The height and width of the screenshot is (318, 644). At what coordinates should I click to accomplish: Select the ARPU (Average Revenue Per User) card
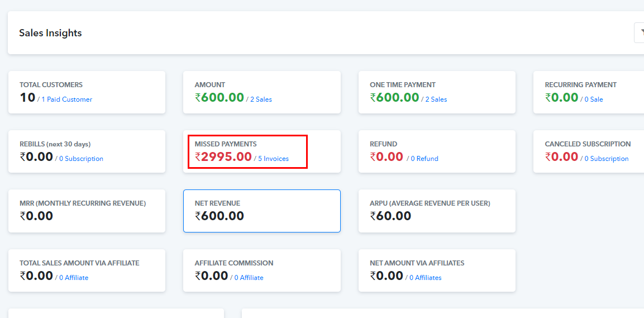click(437, 211)
